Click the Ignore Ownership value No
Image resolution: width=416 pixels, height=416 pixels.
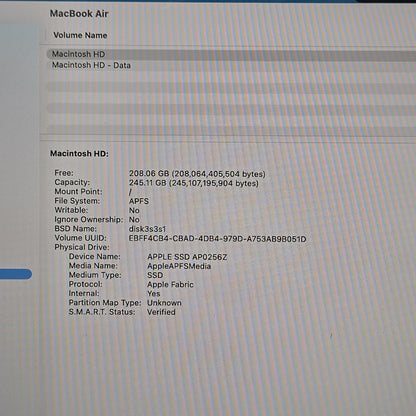tap(134, 220)
